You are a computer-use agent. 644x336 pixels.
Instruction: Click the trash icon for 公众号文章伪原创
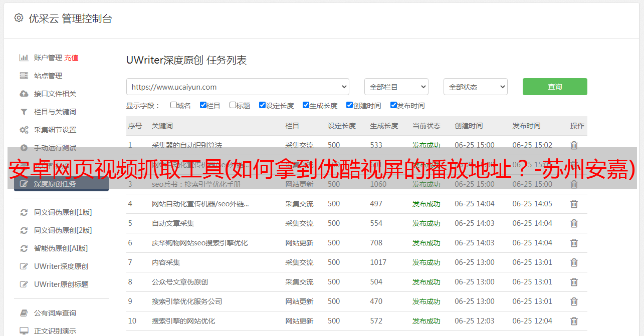574,282
